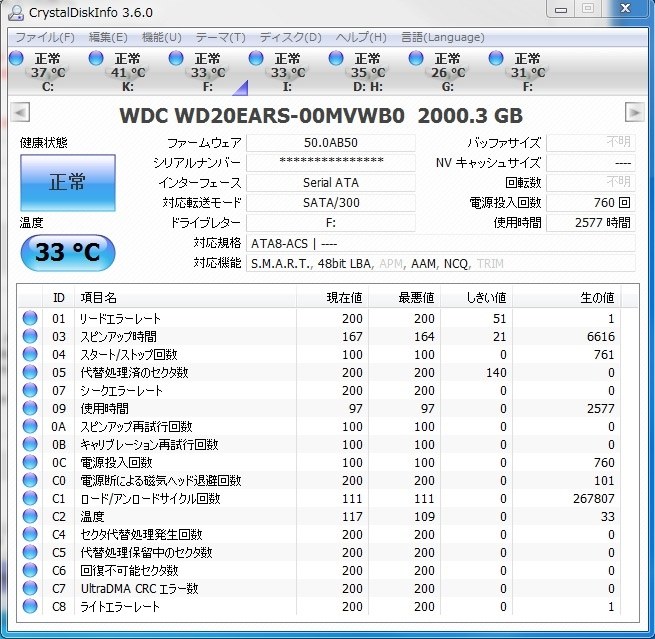Click status icon for 回復不可能セクタ数 row
The height and width of the screenshot is (639, 655).
point(30,570)
